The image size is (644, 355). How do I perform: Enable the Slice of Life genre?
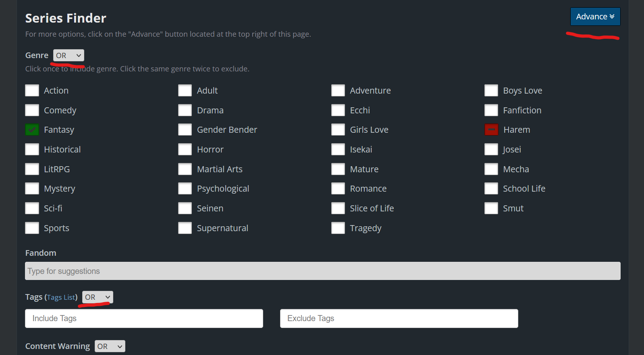coord(338,209)
